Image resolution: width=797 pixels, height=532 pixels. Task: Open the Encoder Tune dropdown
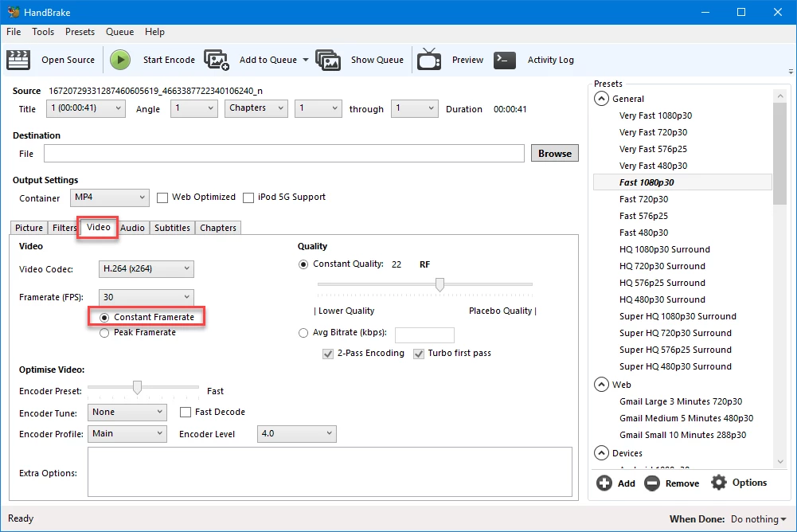pyautogui.click(x=127, y=412)
